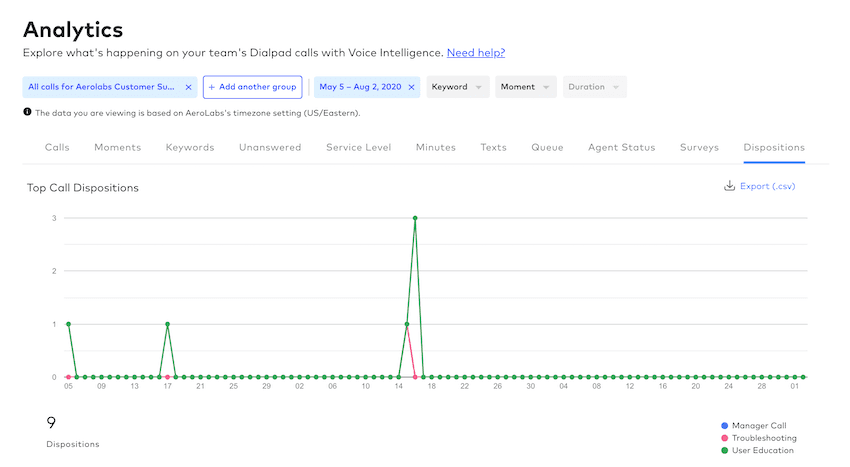Switch to the Calls tab
Image resolution: width=850 pixels, height=467 pixels.
click(x=57, y=147)
